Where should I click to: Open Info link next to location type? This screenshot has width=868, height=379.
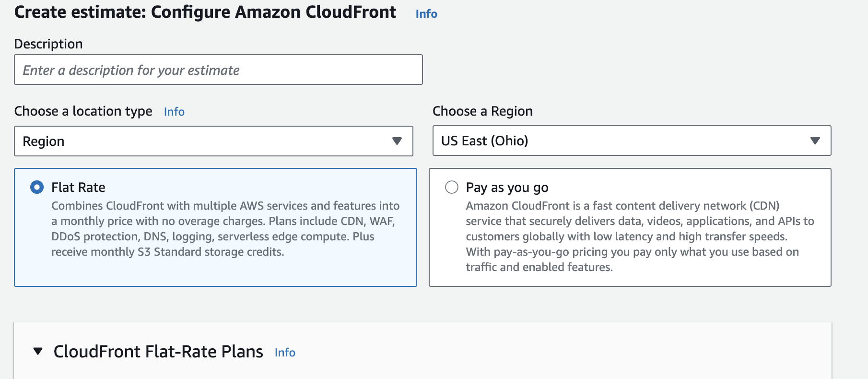click(x=174, y=112)
